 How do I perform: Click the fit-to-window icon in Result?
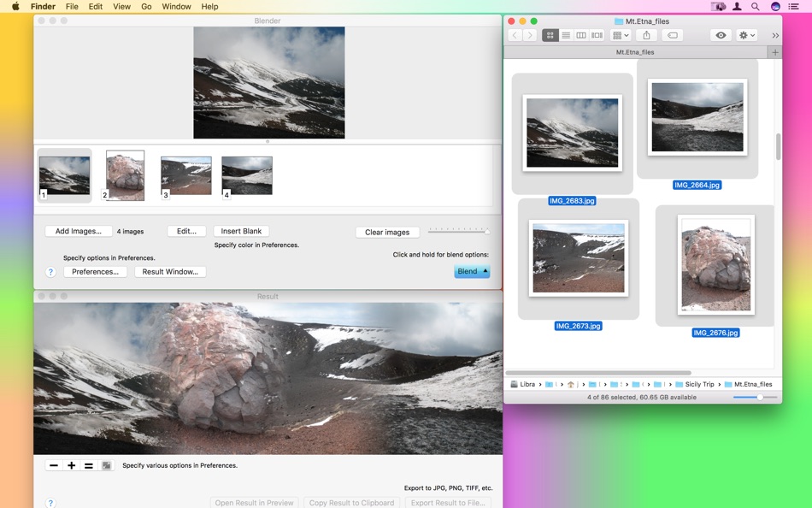tap(106, 465)
